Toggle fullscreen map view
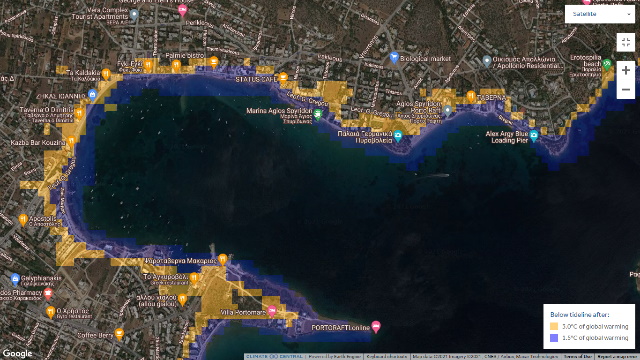640x360 pixels. [625, 42]
